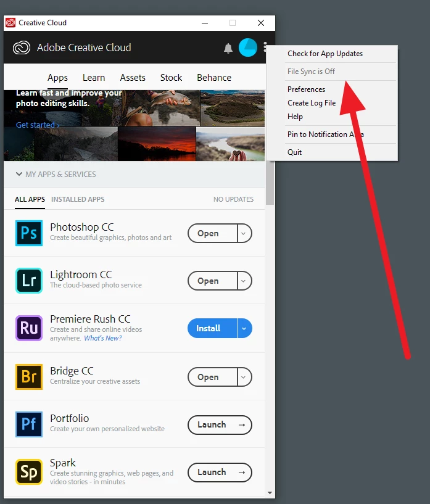Switch to the Learn tab
This screenshot has height=504, width=430.
[x=94, y=78]
